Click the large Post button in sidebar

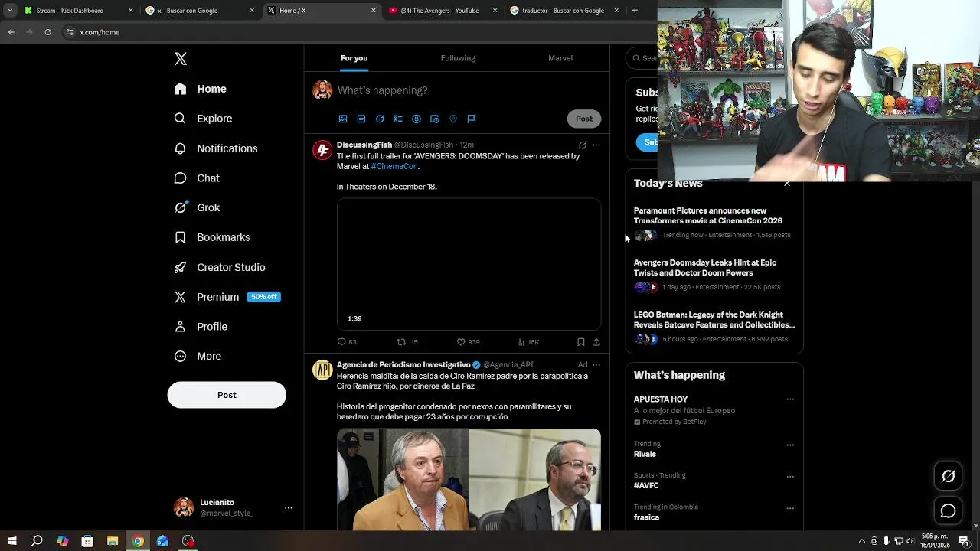pos(227,395)
